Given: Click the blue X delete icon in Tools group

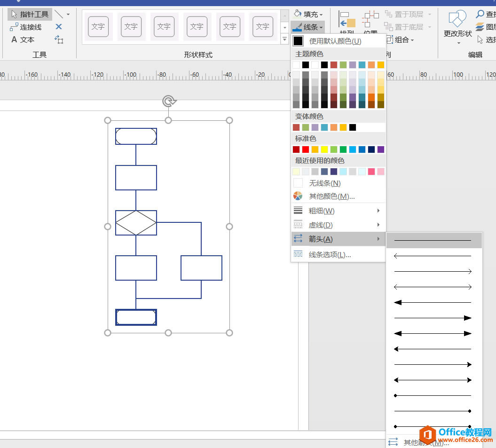Looking at the screenshot, I should (58, 27).
